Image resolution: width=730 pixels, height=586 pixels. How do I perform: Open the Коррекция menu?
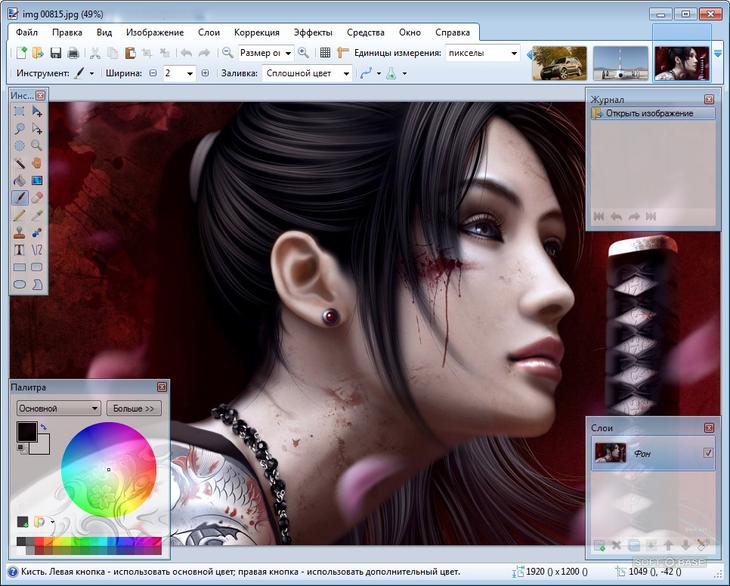pos(256,32)
